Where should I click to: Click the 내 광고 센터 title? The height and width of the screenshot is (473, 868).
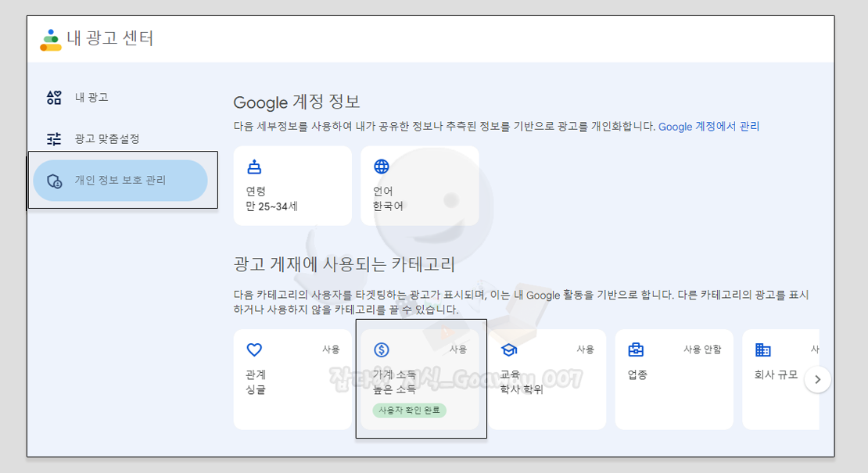tap(110, 38)
